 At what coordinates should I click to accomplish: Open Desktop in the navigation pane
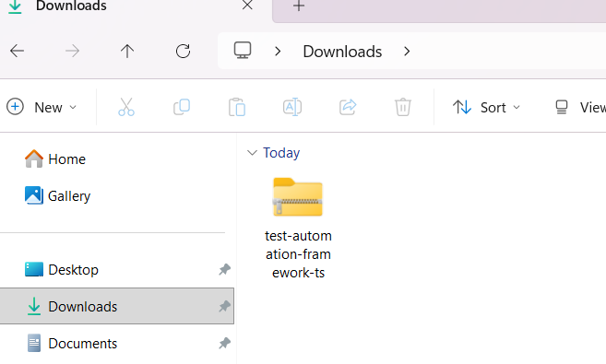click(x=62, y=269)
